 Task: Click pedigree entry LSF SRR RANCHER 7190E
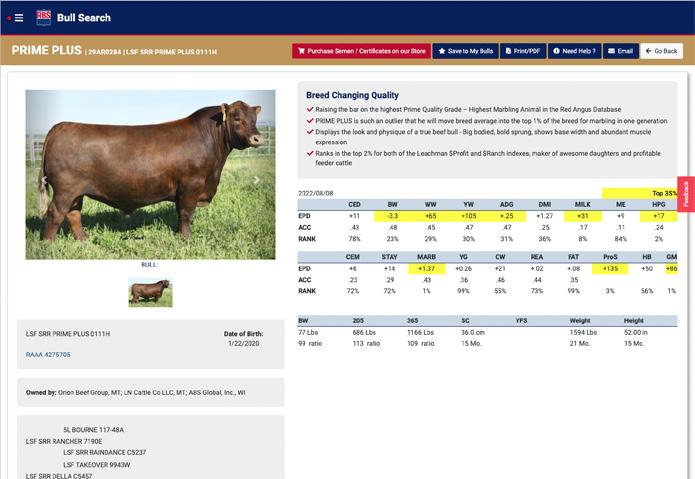66,441
